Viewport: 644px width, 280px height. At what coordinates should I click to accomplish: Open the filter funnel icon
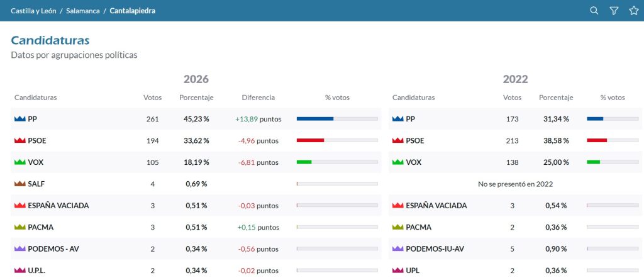tap(614, 11)
